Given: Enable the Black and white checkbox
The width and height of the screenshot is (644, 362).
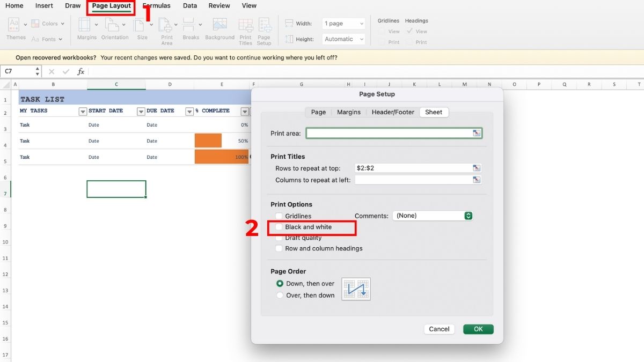Looking at the screenshot, I should (x=279, y=227).
